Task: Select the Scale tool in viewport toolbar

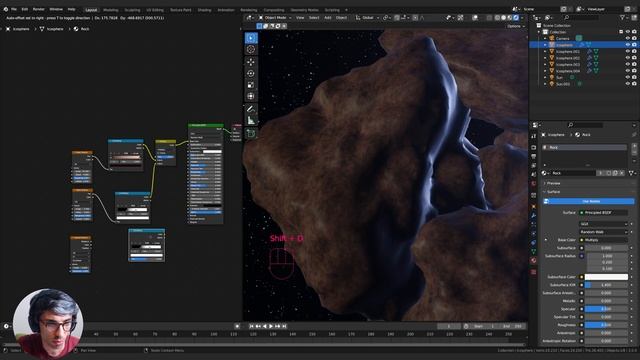Action: tap(251, 85)
